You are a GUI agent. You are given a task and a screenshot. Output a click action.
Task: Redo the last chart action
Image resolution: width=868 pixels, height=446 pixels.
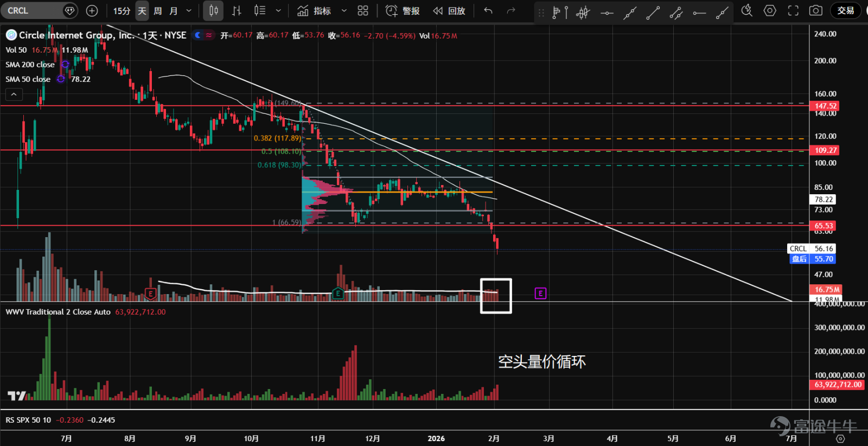[x=510, y=11]
